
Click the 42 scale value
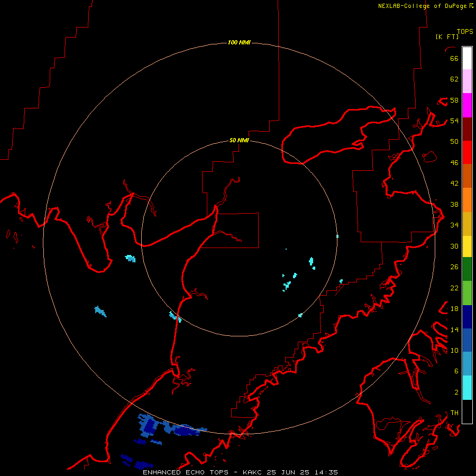454,184
